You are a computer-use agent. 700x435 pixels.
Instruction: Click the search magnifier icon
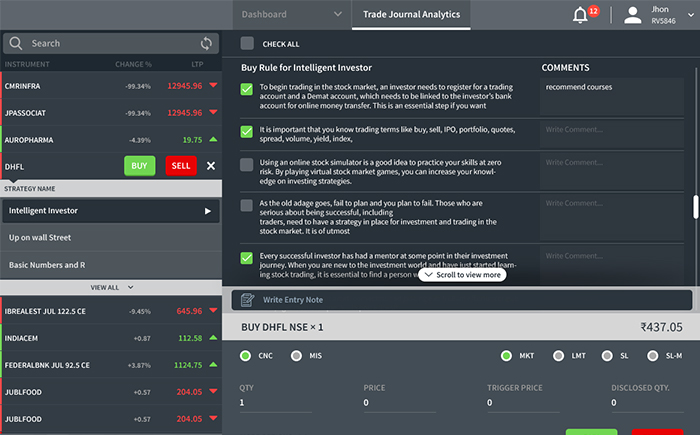pyautogui.click(x=16, y=44)
